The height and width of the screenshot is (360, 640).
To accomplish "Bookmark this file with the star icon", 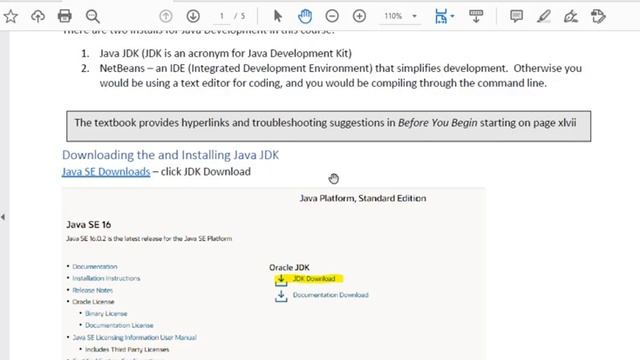I will pos(11,16).
